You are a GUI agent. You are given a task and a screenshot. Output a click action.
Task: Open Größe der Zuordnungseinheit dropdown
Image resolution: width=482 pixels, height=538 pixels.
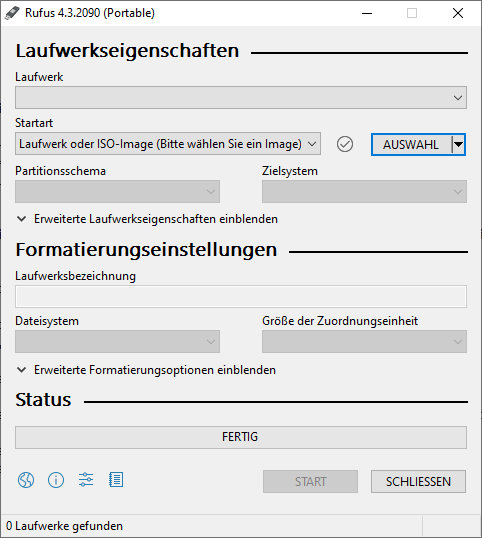(364, 341)
